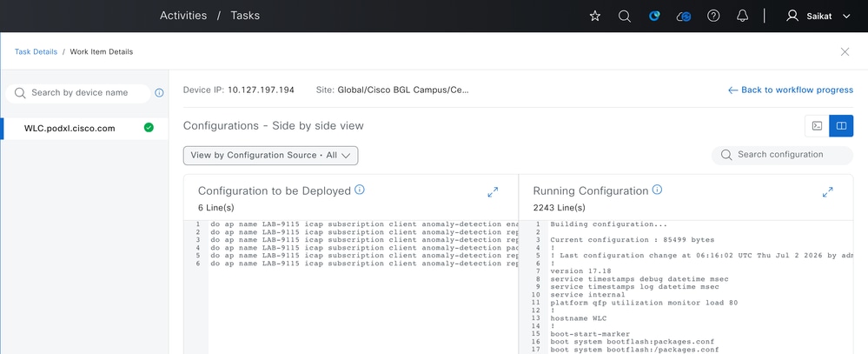Screen dimensions: 868x354
Task: Click the Device IP 10.127.197.194 value
Action: click(261, 90)
